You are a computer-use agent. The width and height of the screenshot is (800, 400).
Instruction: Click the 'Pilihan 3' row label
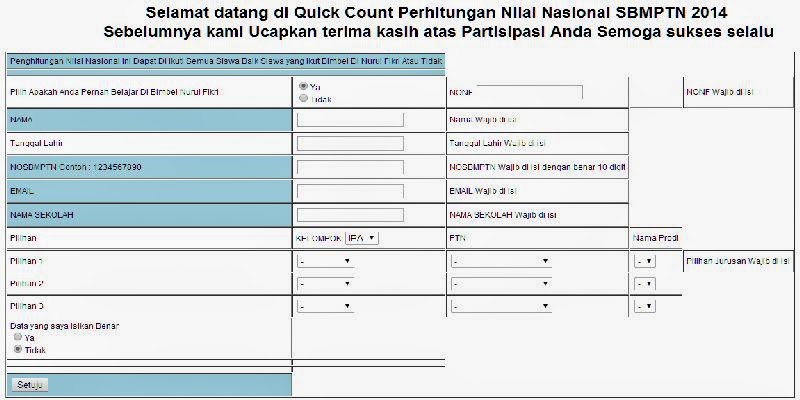pyautogui.click(x=27, y=306)
